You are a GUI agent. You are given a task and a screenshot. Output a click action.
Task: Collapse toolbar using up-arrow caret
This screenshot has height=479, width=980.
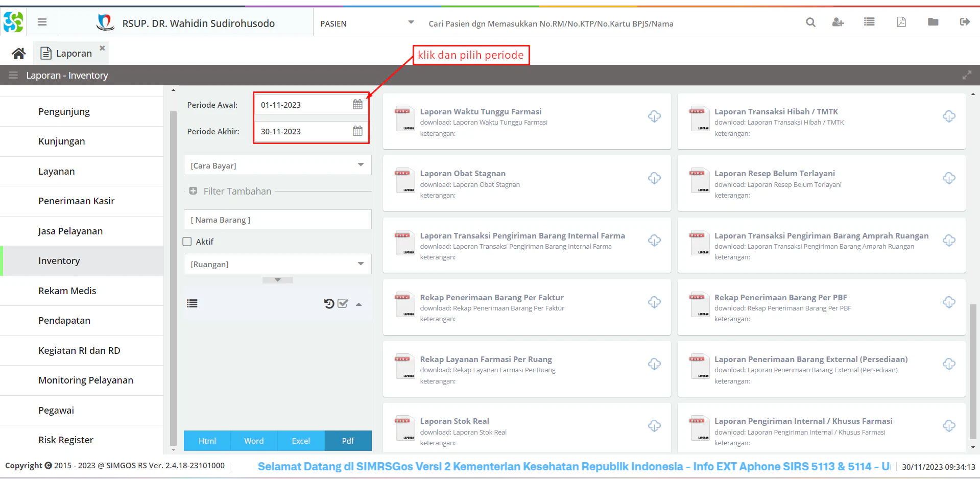(x=359, y=304)
